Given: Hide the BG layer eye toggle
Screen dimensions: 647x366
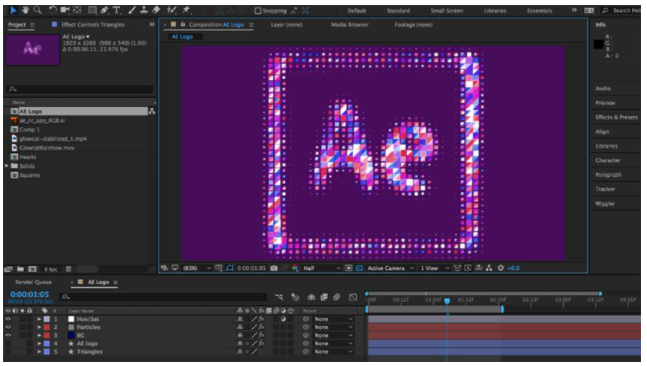Looking at the screenshot, I should 8,335.
